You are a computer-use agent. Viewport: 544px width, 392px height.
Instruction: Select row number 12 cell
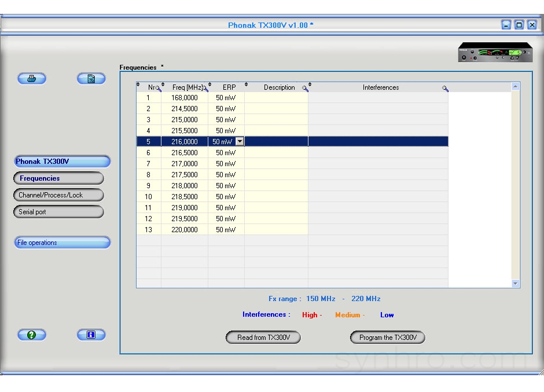click(149, 218)
